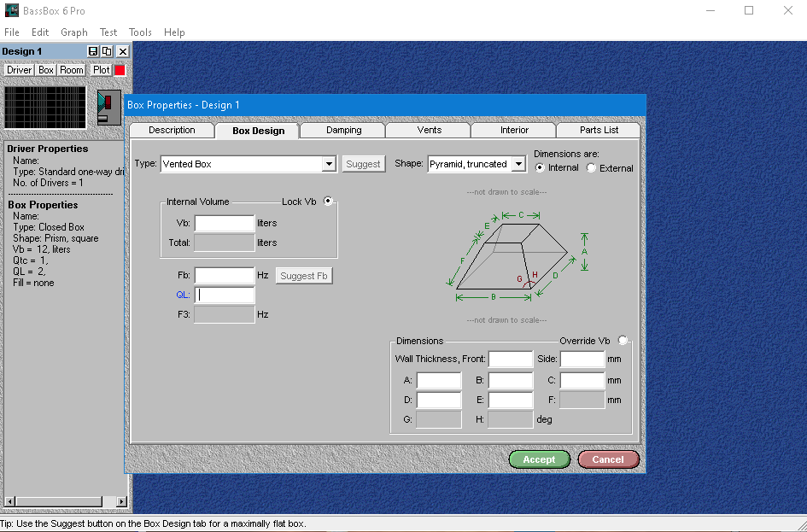Image resolution: width=807 pixels, height=532 pixels.
Task: Open the black response graph thumbnail
Action: point(45,107)
